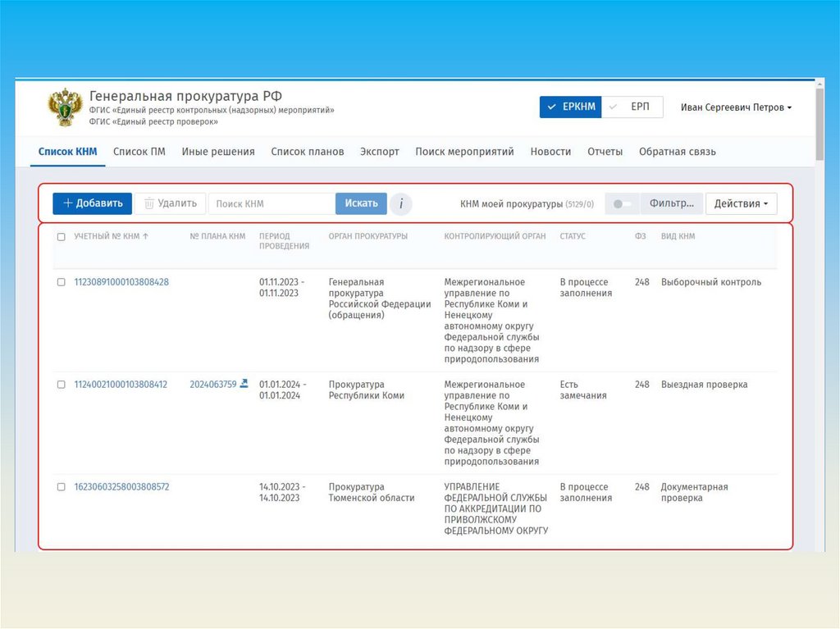Toggle the КНМ моей прокуратуры switch
The width and height of the screenshot is (840, 629).
(622, 204)
